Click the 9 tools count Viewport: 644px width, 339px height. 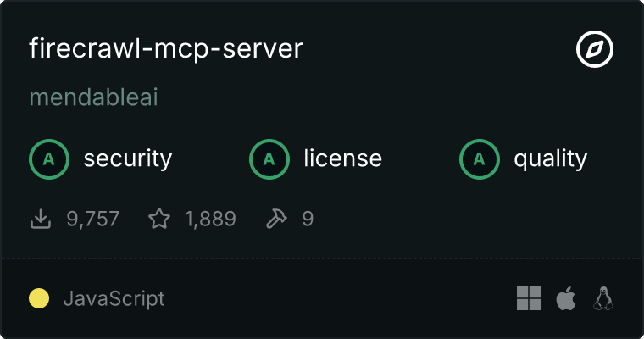pyautogui.click(x=308, y=219)
